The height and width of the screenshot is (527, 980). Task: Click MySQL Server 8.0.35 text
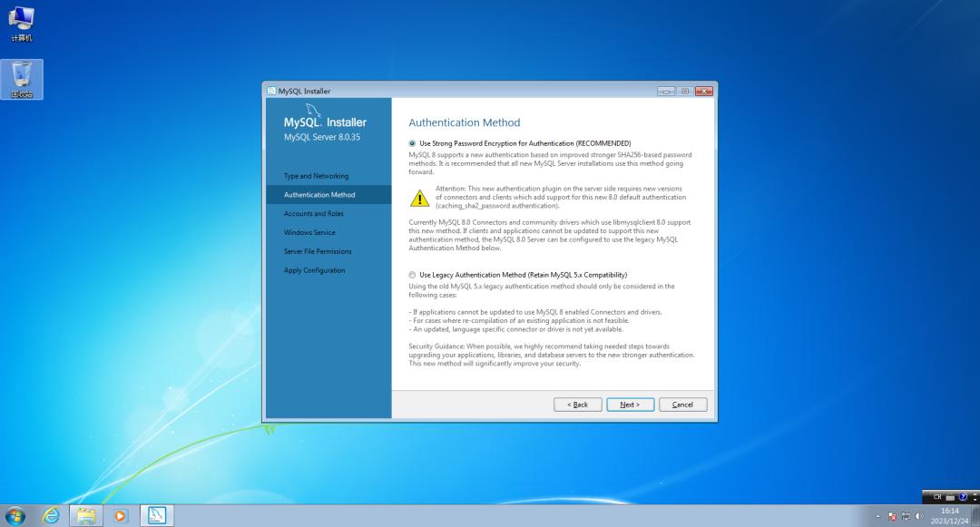[x=322, y=137]
